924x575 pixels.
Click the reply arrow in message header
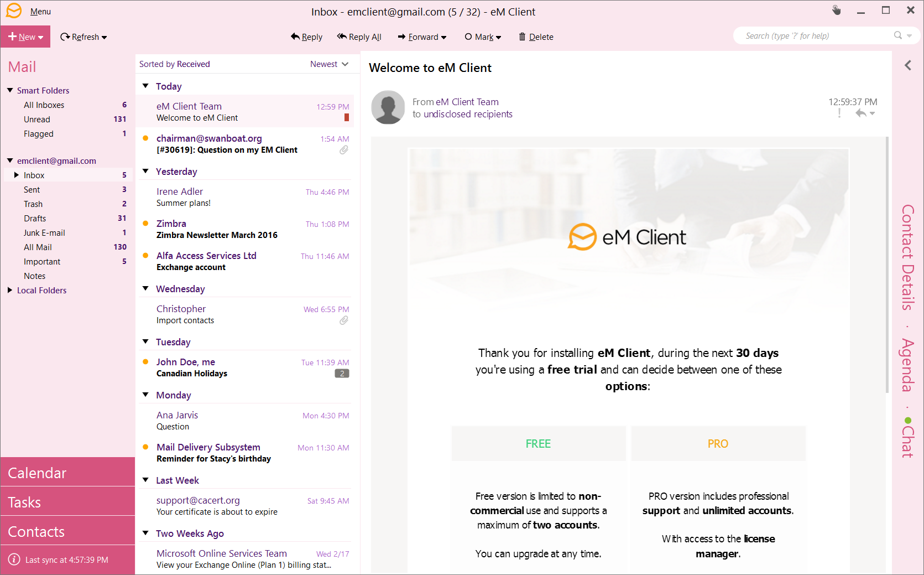[861, 113]
